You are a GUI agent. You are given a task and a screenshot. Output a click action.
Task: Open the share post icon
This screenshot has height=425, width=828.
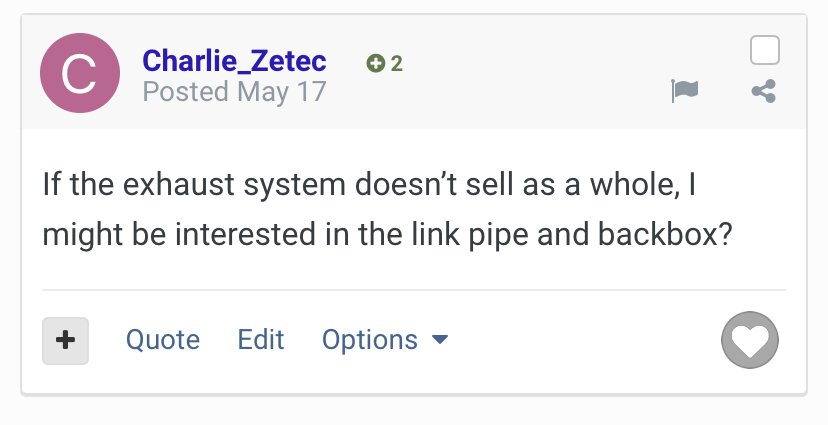tap(764, 91)
